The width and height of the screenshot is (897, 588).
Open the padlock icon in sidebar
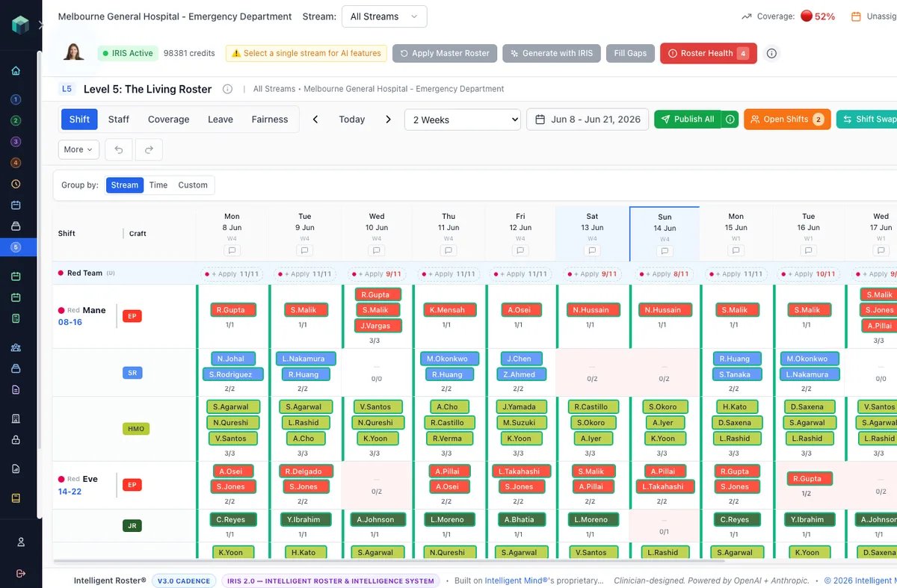click(x=16, y=440)
